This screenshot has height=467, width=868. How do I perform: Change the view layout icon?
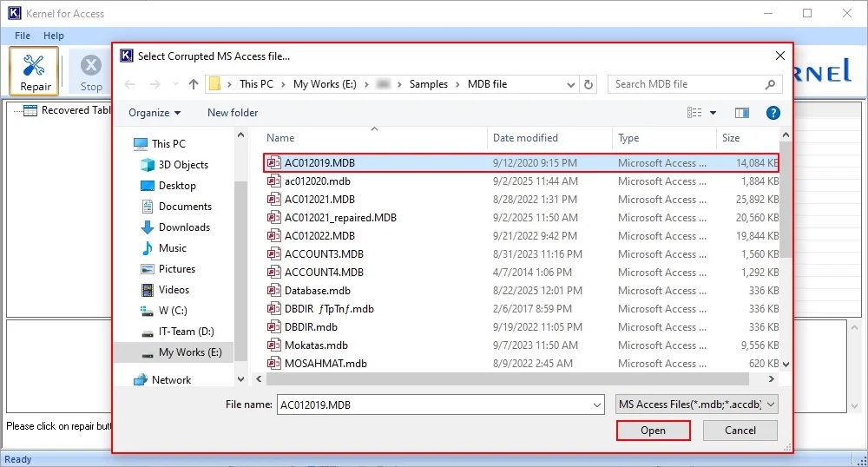pyautogui.click(x=694, y=113)
